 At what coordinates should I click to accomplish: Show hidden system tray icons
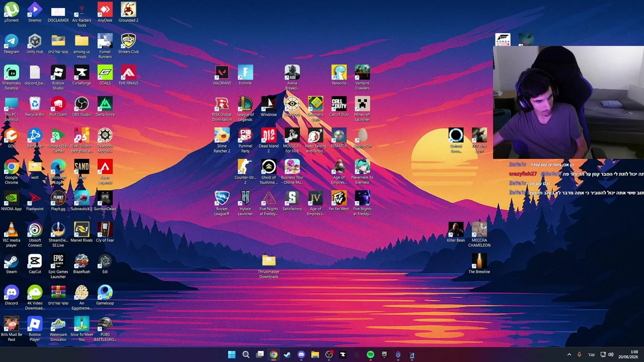(569, 355)
